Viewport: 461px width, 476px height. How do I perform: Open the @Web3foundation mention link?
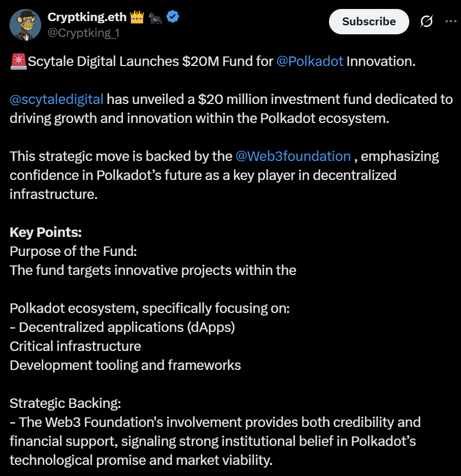click(293, 156)
